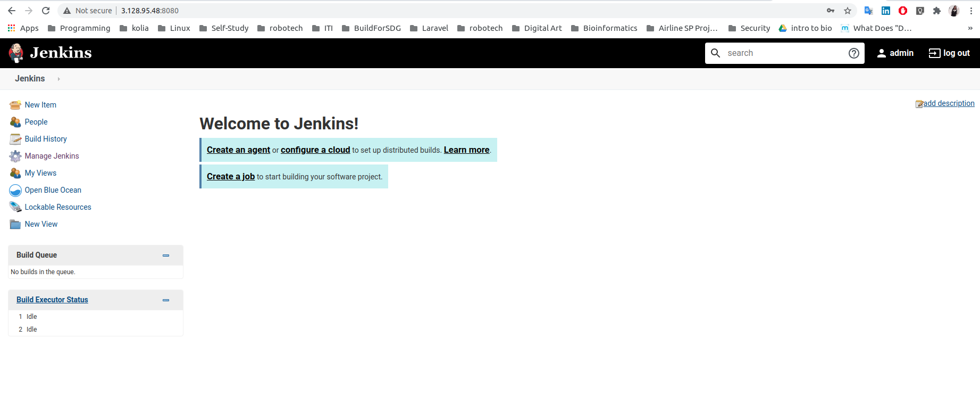Click the New View folder icon
The height and width of the screenshot is (420, 980).
[15, 224]
